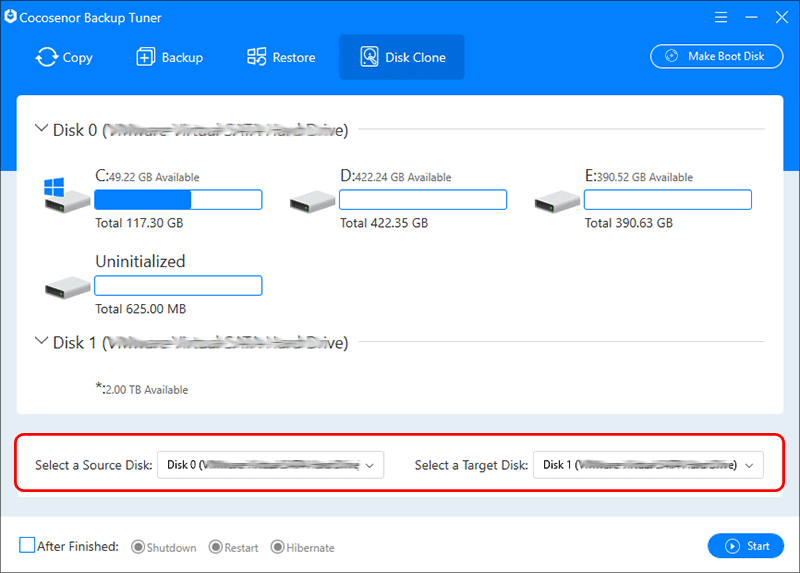The width and height of the screenshot is (800, 573).
Task: Click the 'Select a Source Disk:' label
Action: (94, 465)
